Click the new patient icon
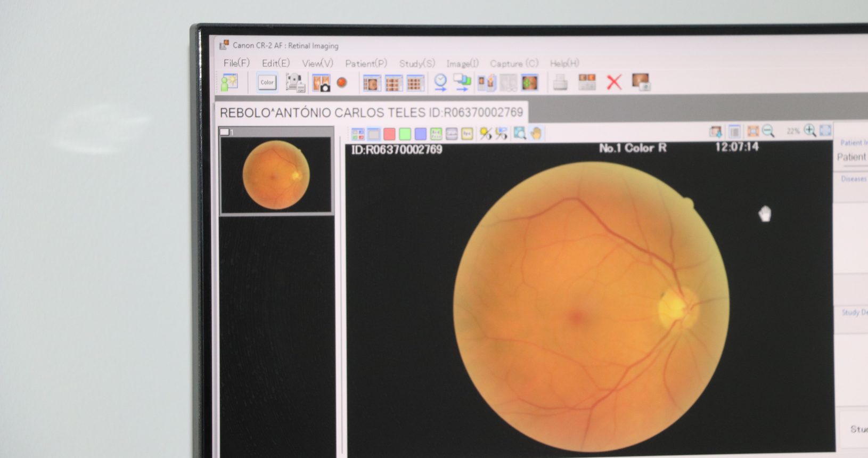Viewport: 868px width, 458px height. [230, 83]
